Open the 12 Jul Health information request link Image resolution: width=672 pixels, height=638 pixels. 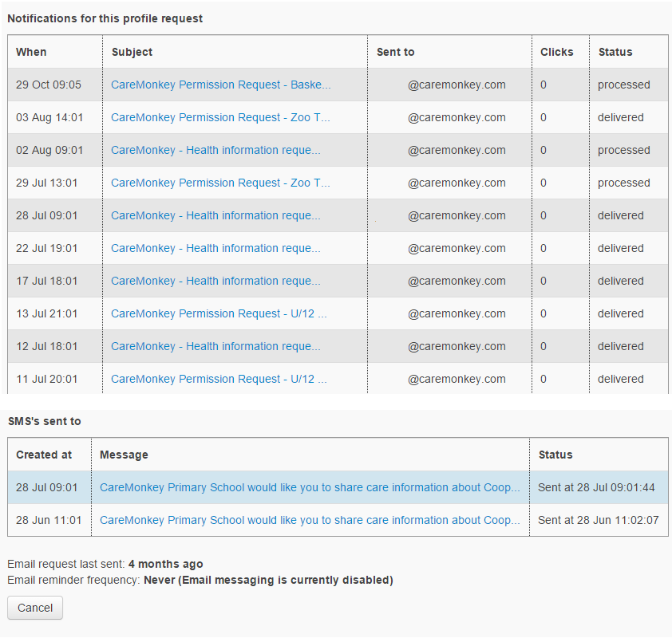(x=215, y=346)
